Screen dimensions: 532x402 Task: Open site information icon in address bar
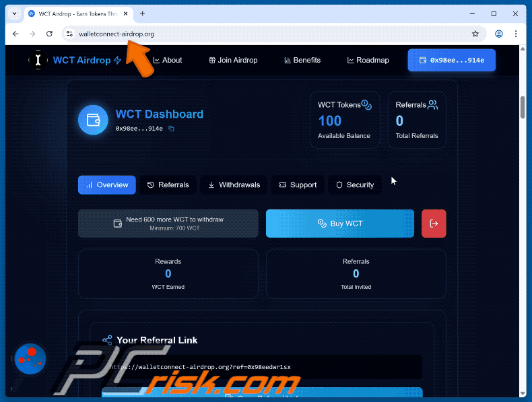pyautogui.click(x=69, y=34)
